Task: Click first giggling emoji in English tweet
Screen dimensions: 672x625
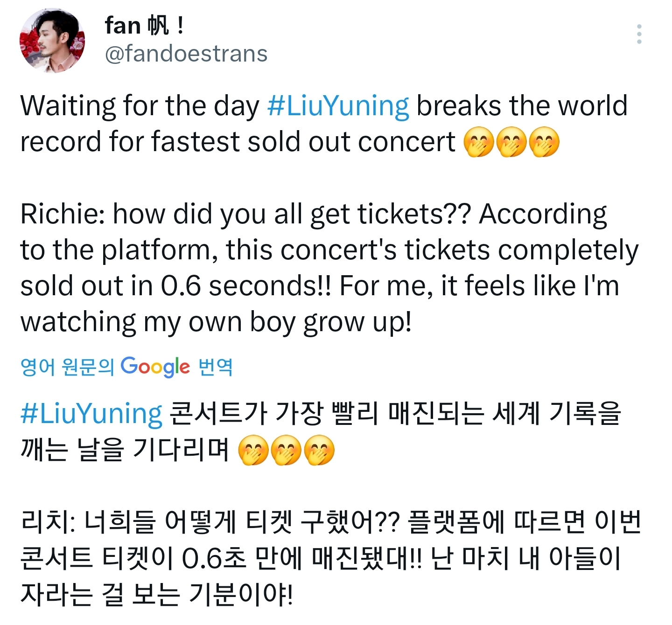Action: (x=478, y=143)
